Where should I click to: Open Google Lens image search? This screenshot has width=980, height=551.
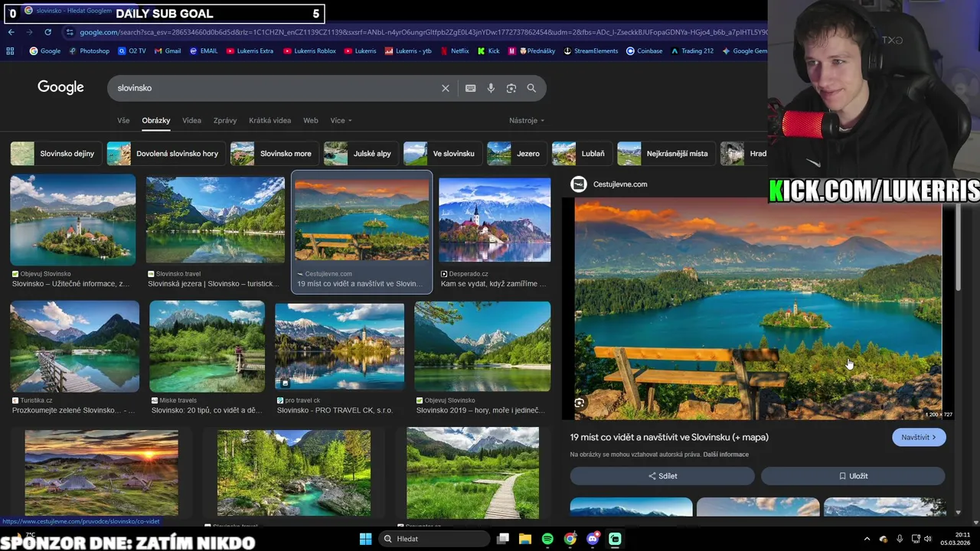click(x=511, y=88)
